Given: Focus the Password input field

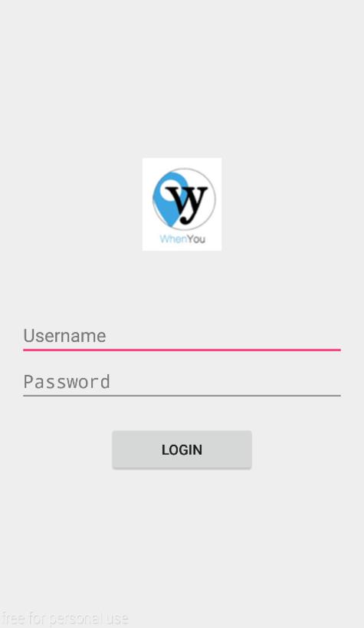Looking at the screenshot, I should [182, 383].
